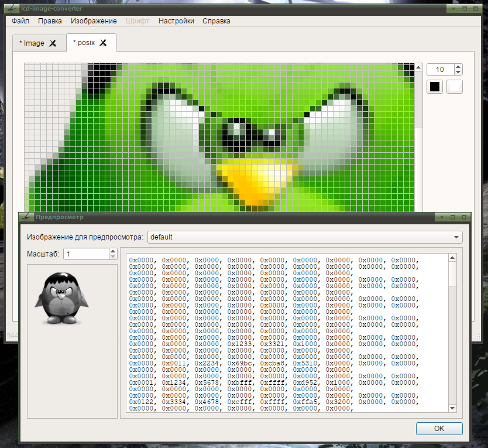Viewport: 488px width, 448px height.
Task: Pick the black foreground color swatch
Action: 435,87
